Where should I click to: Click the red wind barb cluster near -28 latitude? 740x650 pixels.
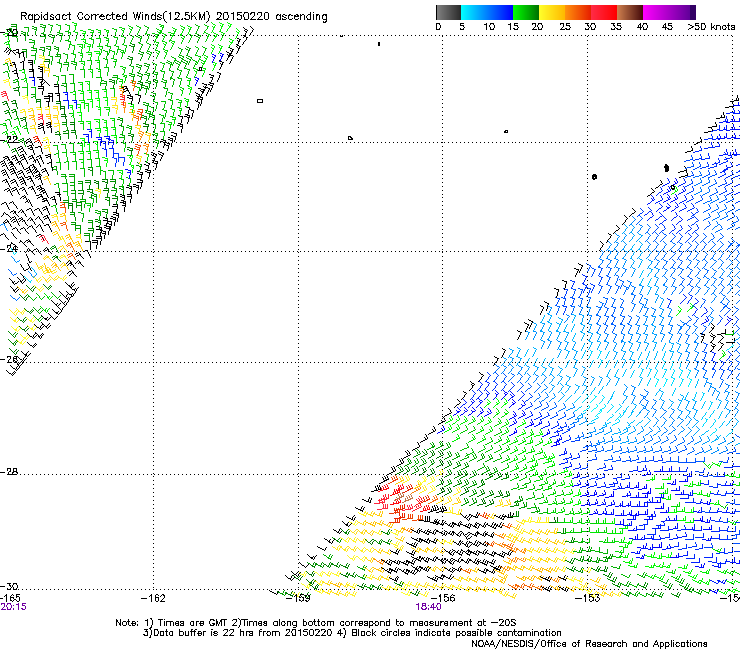pos(404,498)
